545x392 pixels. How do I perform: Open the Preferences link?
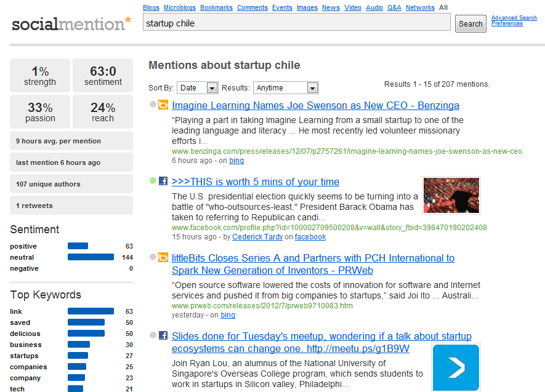coord(507,23)
